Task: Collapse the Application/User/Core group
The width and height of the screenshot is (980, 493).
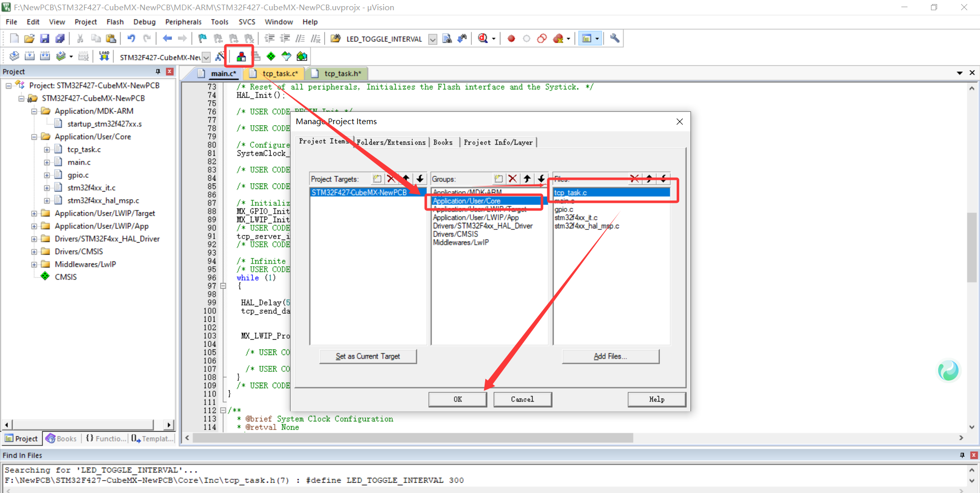Action: point(34,136)
